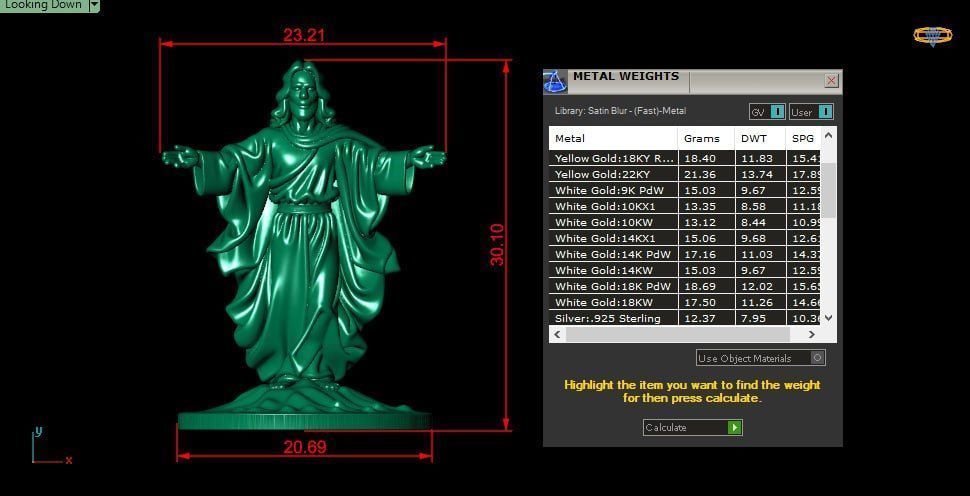Click the 17.50 grams value
Image resolution: width=970 pixels, height=496 pixels.
[x=700, y=303]
